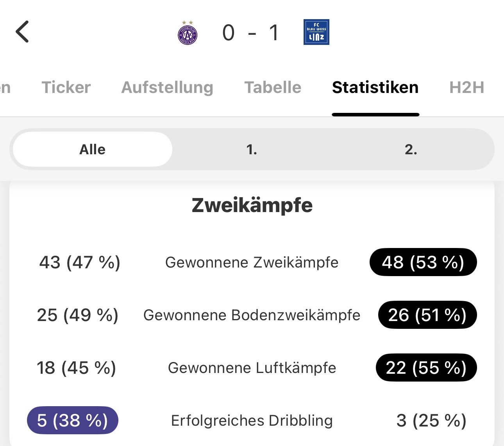504x446 pixels.
Task: Open the Aufstellung tab
Action: click(167, 87)
